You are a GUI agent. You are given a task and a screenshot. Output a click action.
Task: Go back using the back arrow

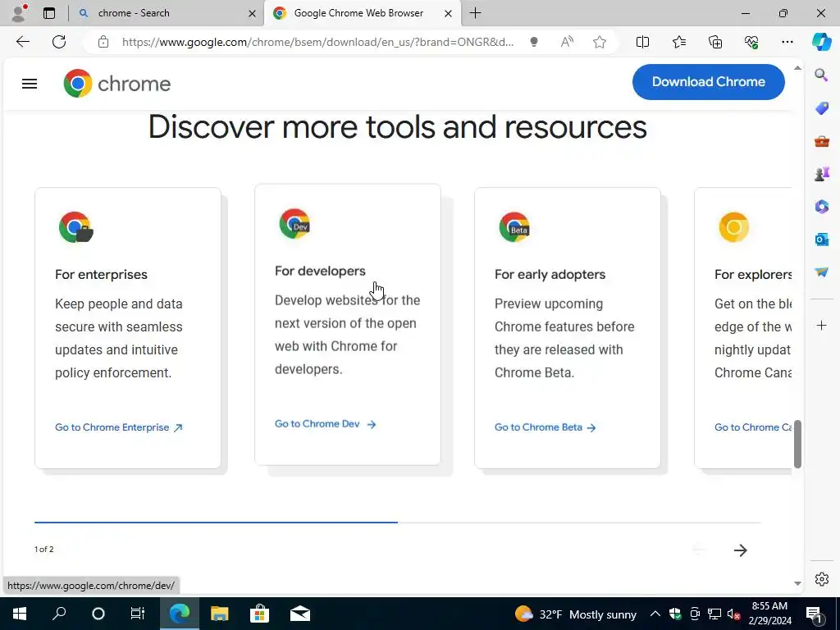22,42
